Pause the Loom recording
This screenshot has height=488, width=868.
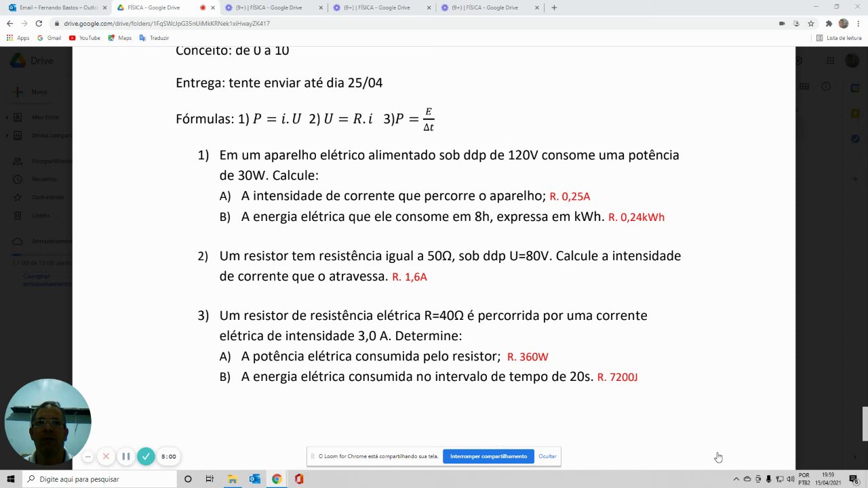(125, 457)
